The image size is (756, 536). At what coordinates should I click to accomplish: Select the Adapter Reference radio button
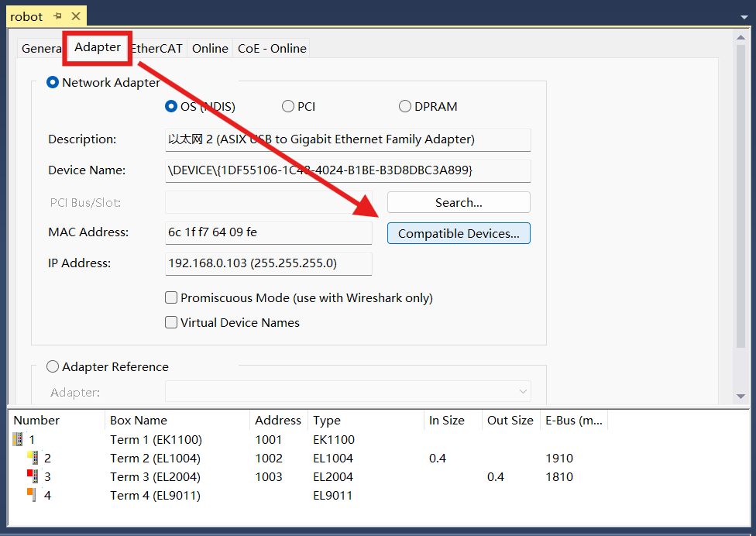53,367
